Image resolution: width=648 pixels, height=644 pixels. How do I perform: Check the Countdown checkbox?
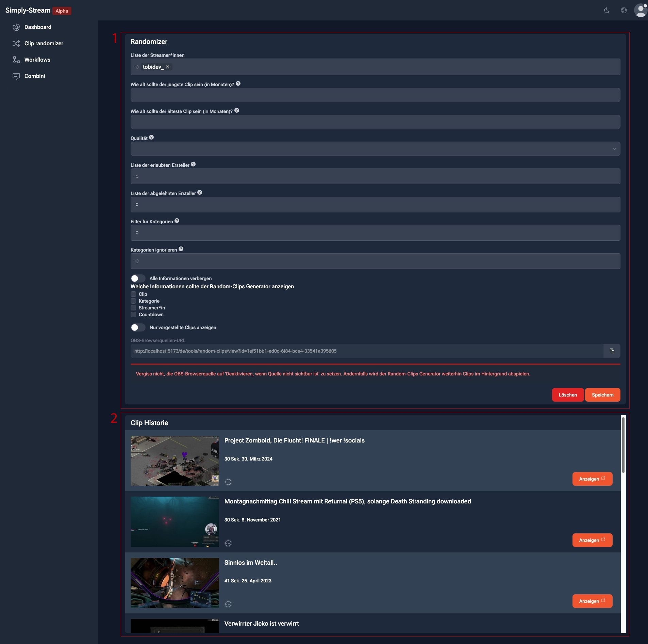tap(133, 315)
